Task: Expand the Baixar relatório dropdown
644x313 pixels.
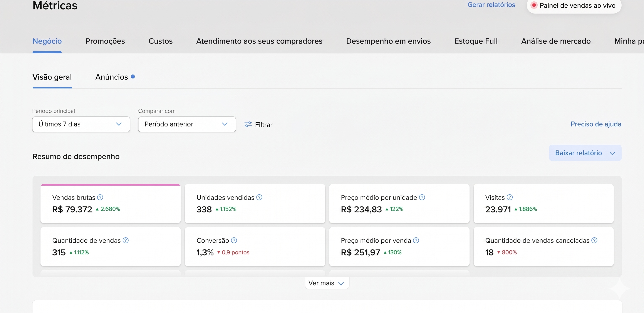Action: (585, 153)
